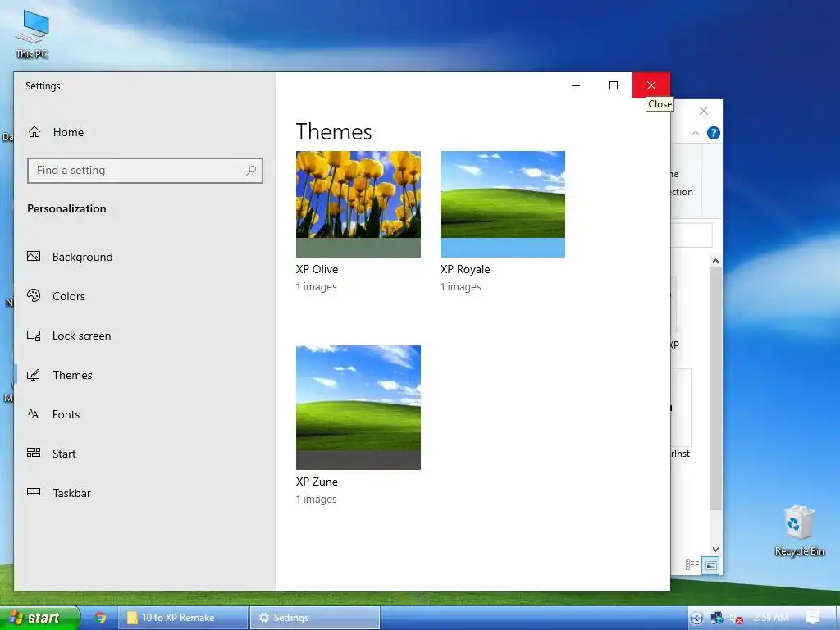Click the Settings taskbar button
Viewport: 840px width, 630px height.
[x=315, y=618]
